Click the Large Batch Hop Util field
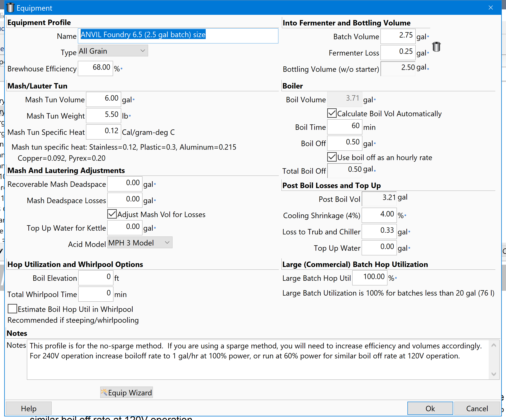Image resolution: width=506 pixels, height=420 pixels. pyautogui.click(x=370, y=278)
